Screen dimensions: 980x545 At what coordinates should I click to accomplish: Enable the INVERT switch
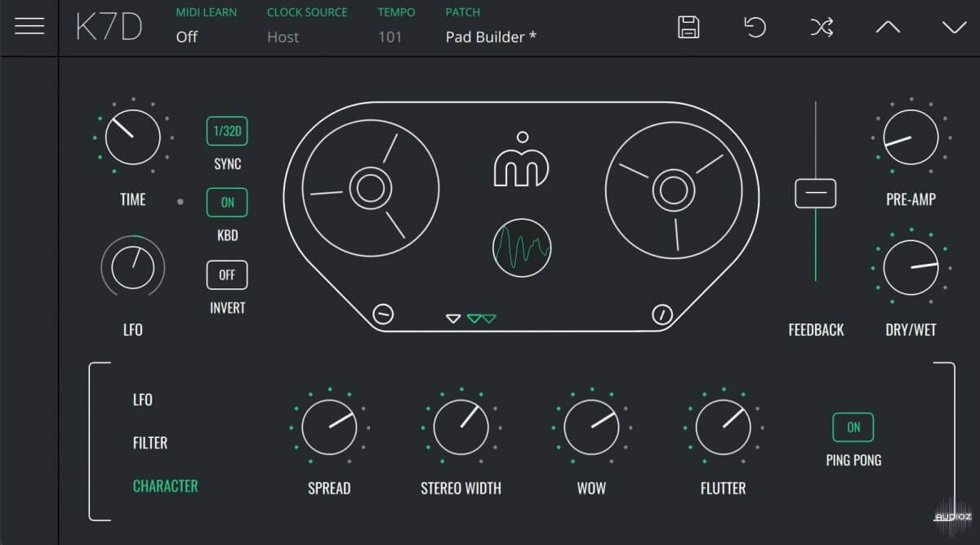226,275
